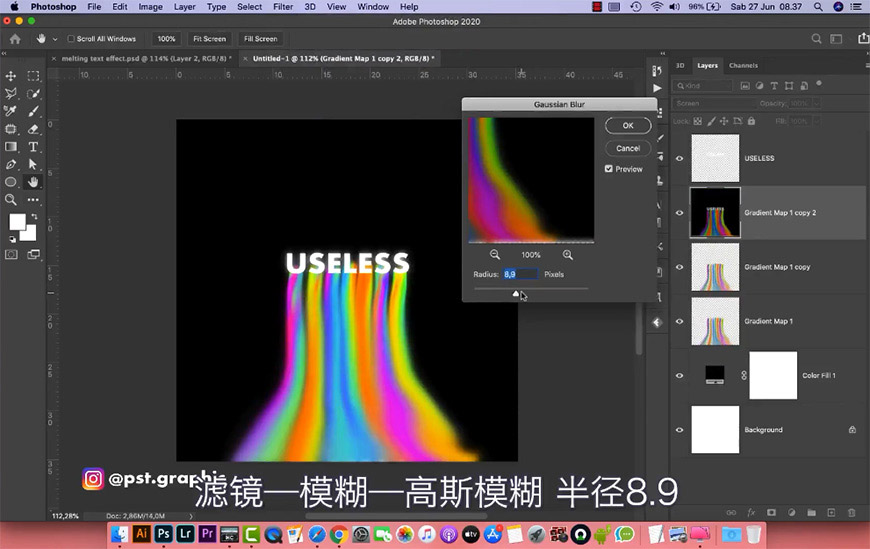Open the Layer menu
Viewport: 870px width, 549px height.
(185, 7)
